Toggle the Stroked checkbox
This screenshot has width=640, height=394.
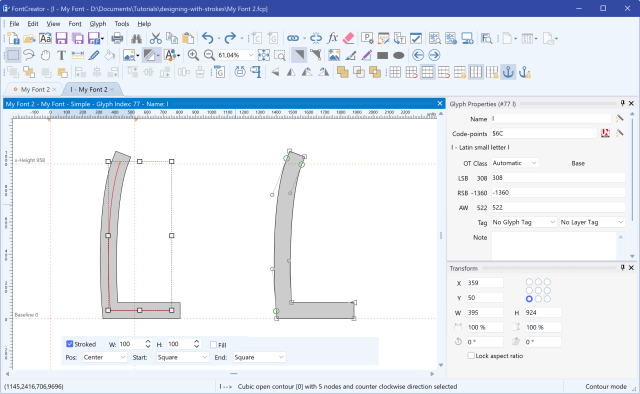coord(69,344)
